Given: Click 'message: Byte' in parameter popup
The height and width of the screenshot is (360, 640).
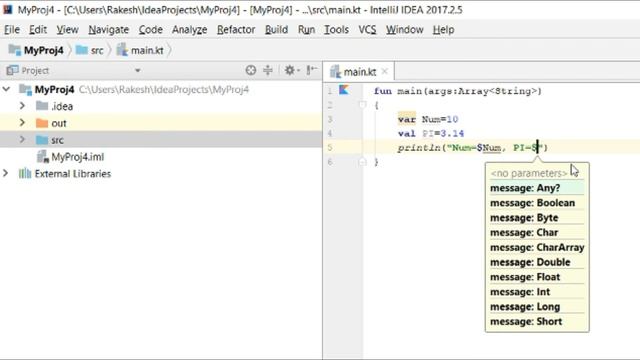Looking at the screenshot, I should (x=524, y=218).
